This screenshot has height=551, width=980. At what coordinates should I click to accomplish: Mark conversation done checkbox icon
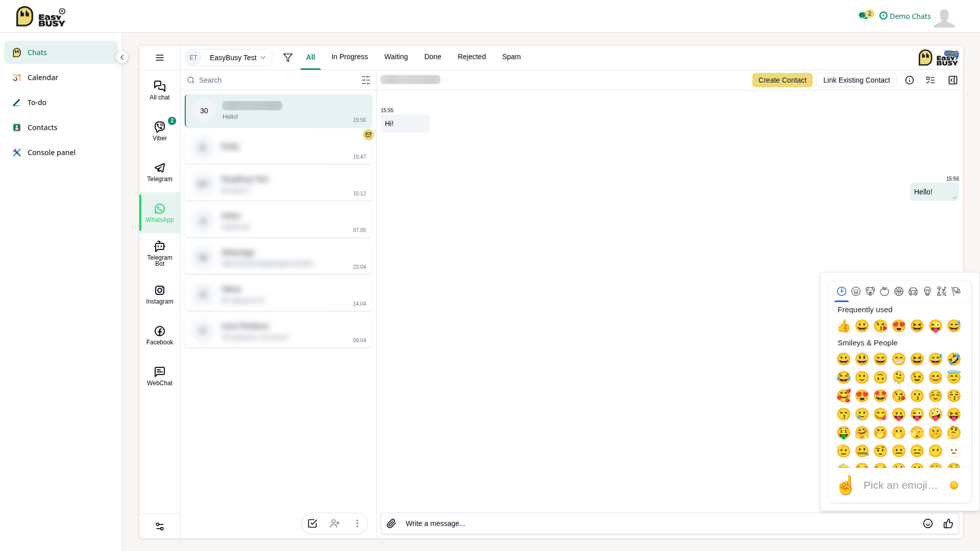[312, 523]
